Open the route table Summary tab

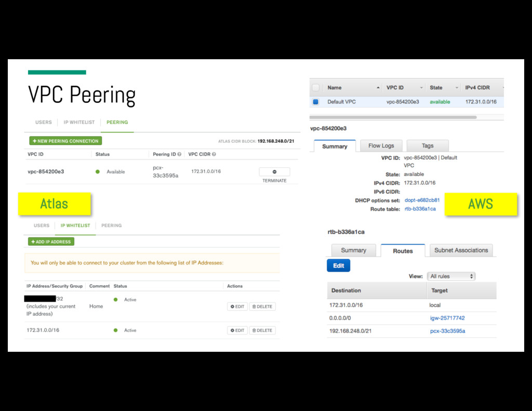click(353, 250)
